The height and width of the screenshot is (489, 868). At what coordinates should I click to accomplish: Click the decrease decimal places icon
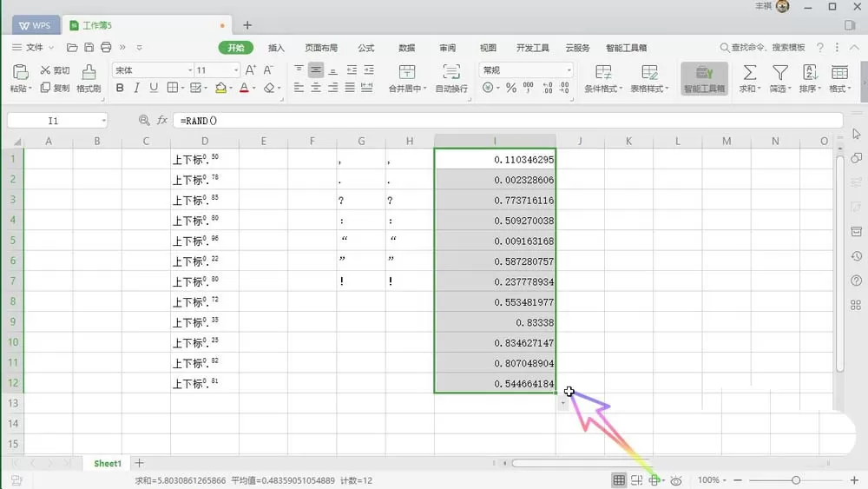[564, 88]
